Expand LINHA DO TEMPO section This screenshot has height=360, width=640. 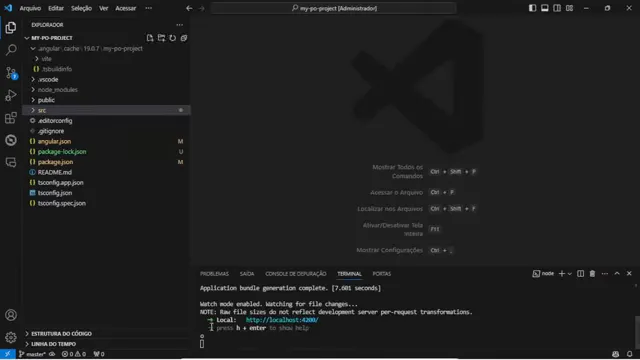click(x=106, y=344)
